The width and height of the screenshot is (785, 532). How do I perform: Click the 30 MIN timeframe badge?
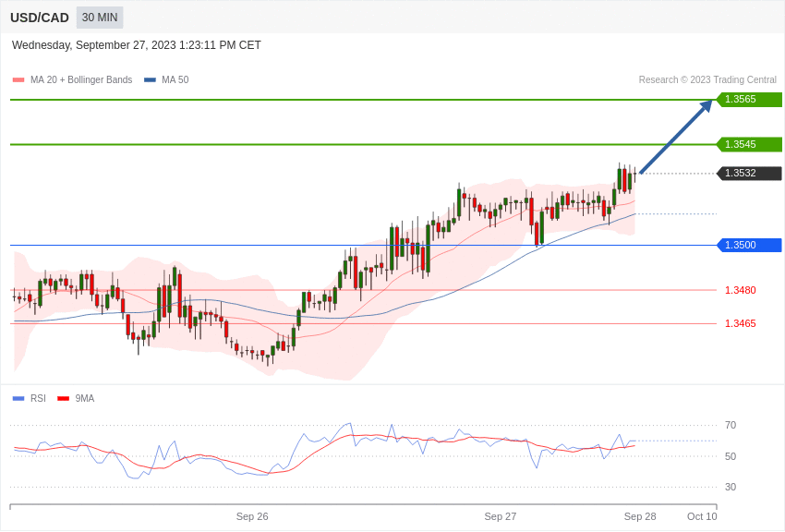pos(100,18)
